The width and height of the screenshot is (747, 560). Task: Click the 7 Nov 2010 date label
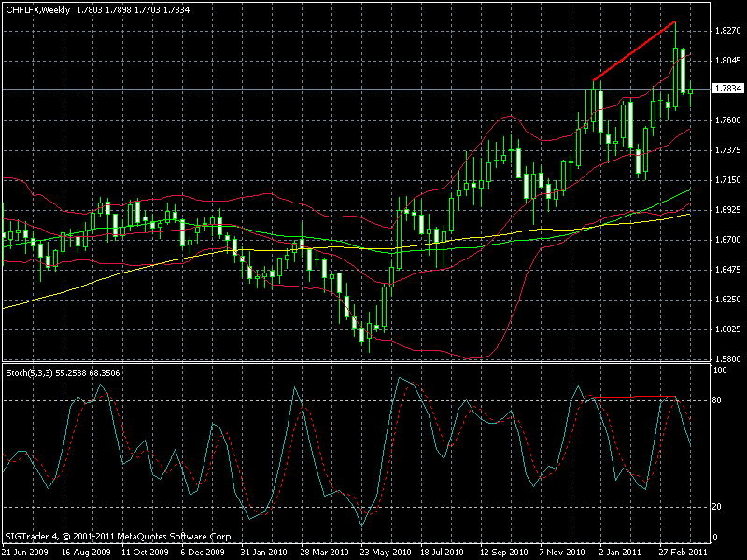pyautogui.click(x=562, y=553)
